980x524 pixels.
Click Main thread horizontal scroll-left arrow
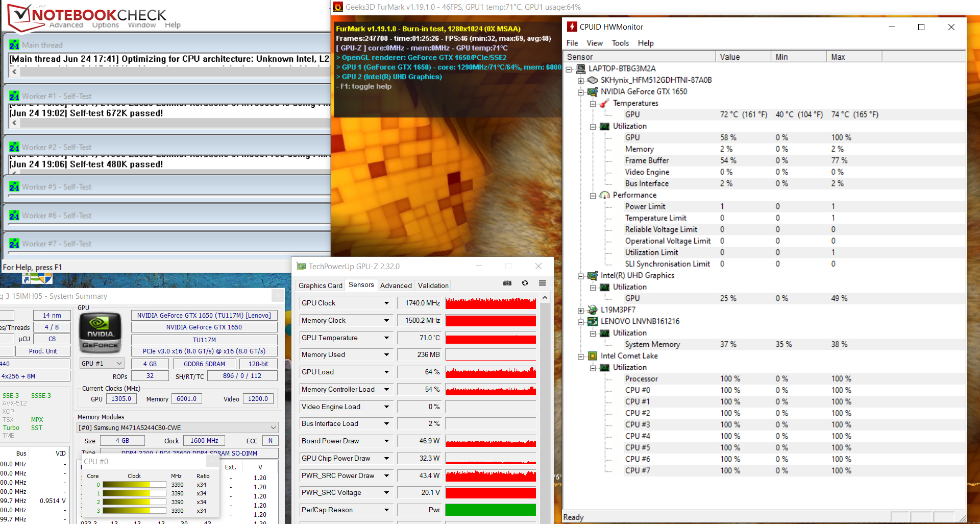click(14, 72)
